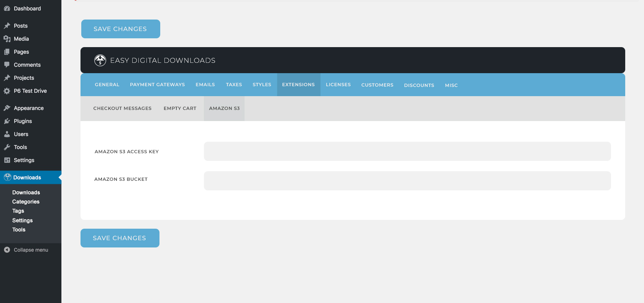
Task: Click the Comments bubble icon
Action: point(7,65)
